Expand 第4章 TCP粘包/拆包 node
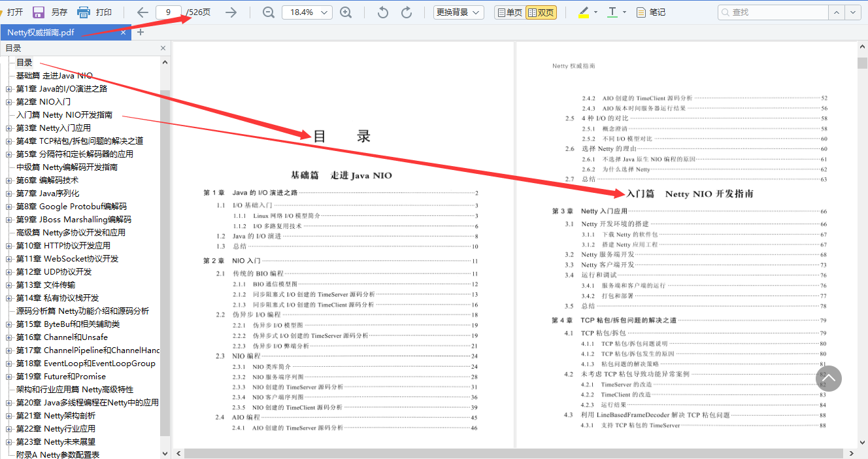The height and width of the screenshot is (459, 868). tap(8, 141)
